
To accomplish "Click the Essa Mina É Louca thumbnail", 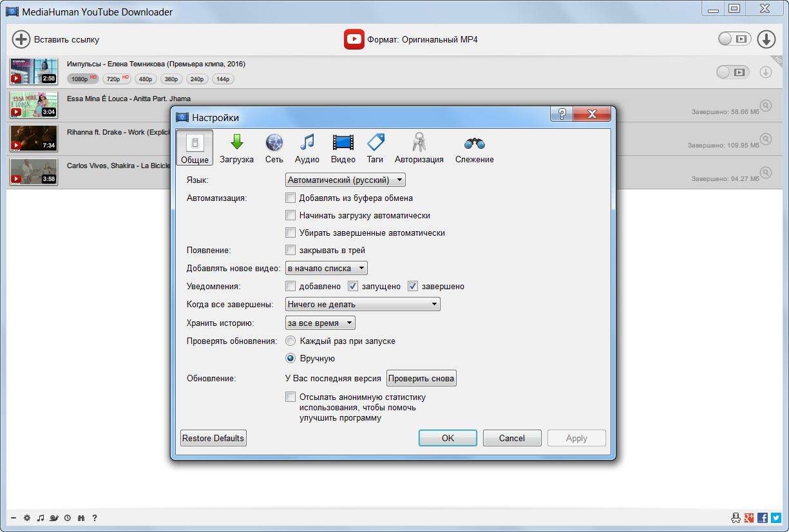I will (x=33, y=105).
